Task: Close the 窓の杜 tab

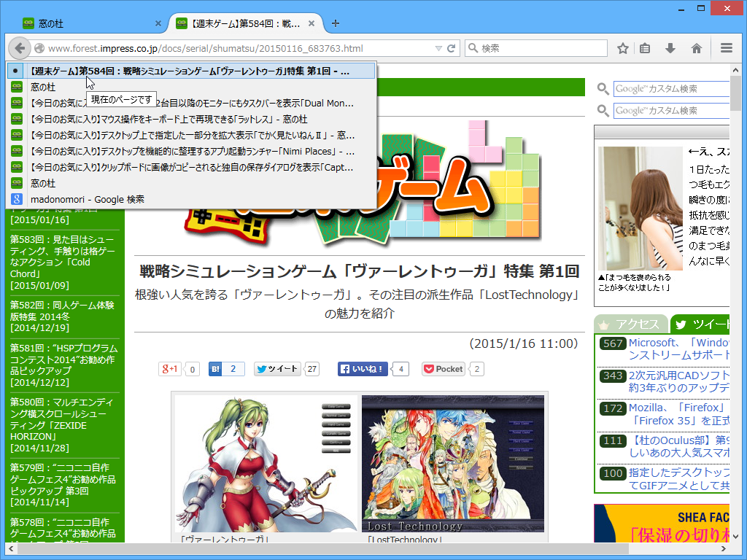Action: (x=158, y=23)
